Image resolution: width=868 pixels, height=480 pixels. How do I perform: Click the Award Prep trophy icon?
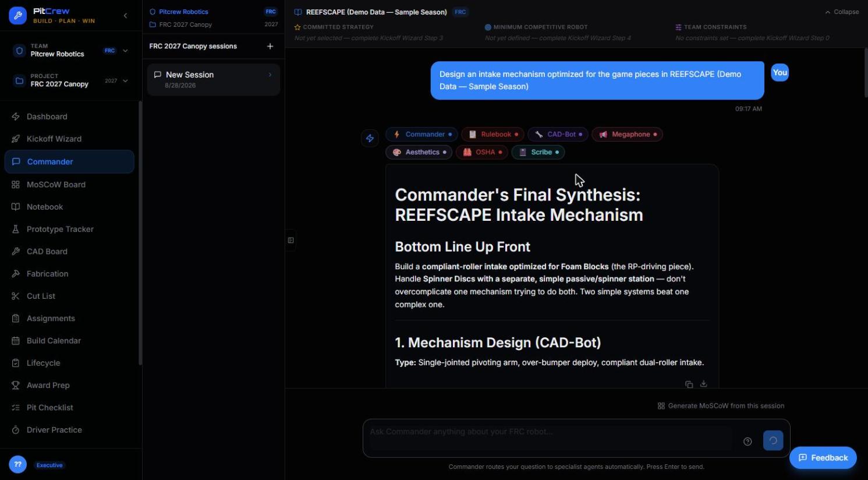point(16,385)
